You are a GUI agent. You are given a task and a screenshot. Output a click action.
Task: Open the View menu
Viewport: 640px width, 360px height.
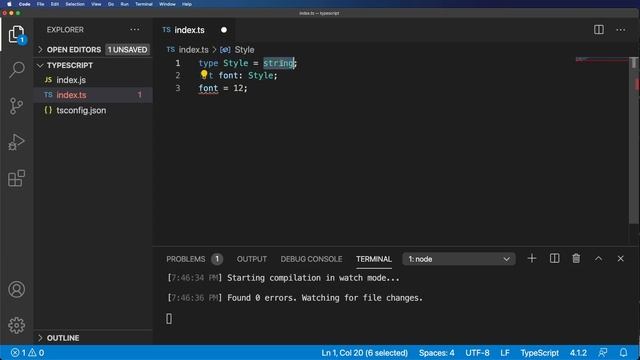click(96, 4)
